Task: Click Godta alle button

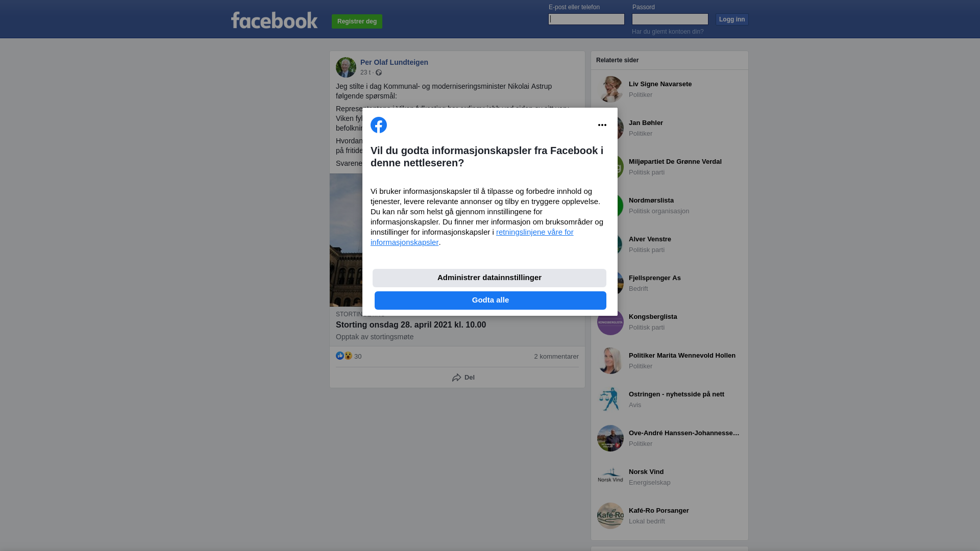Action: pos(490,300)
